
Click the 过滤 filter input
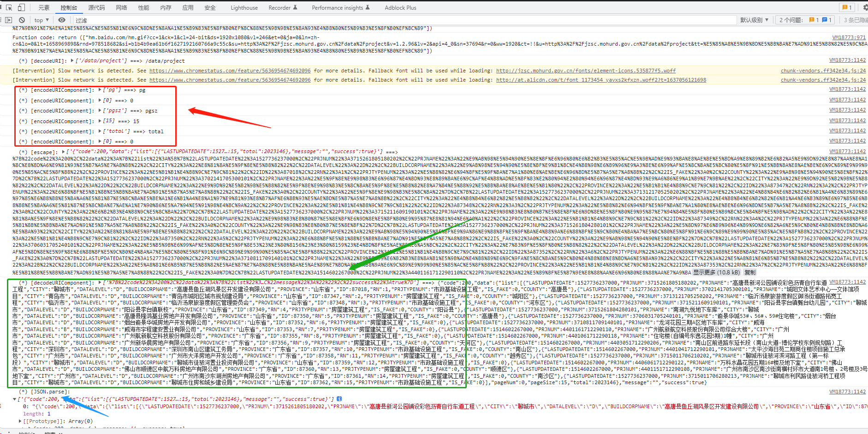[406, 20]
